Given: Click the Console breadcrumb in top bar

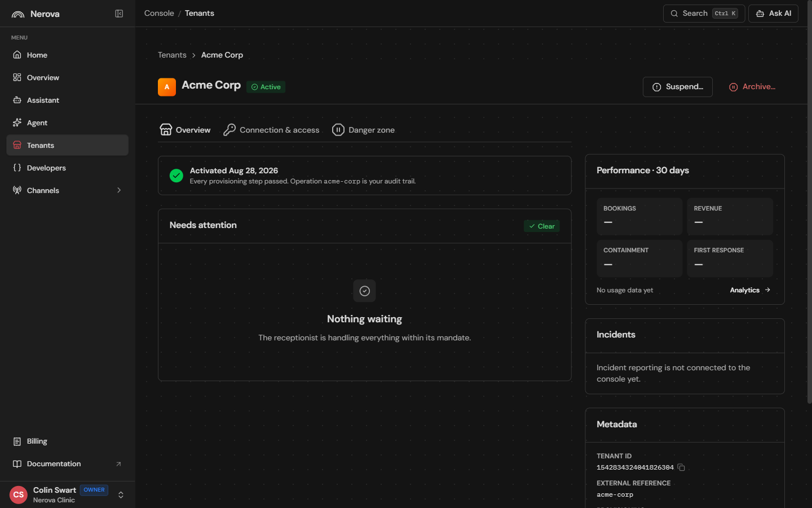Looking at the screenshot, I should click(x=159, y=13).
